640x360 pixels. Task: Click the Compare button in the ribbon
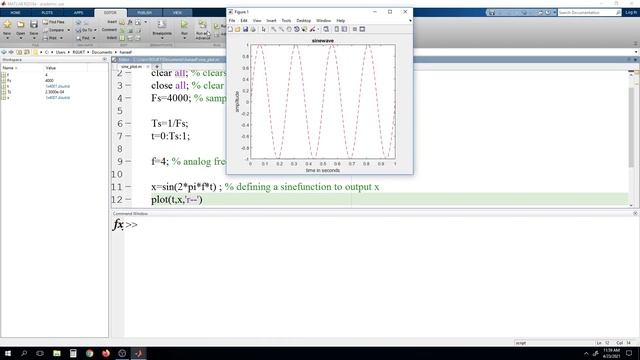coord(53,30)
